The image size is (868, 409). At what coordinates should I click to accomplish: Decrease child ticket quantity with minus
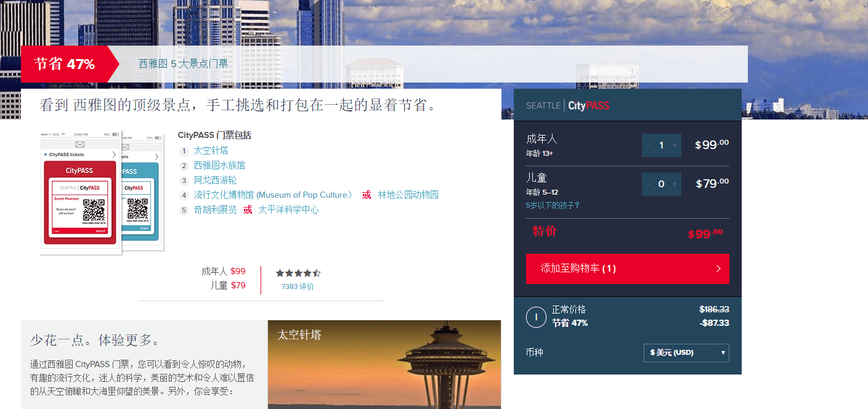tap(648, 184)
